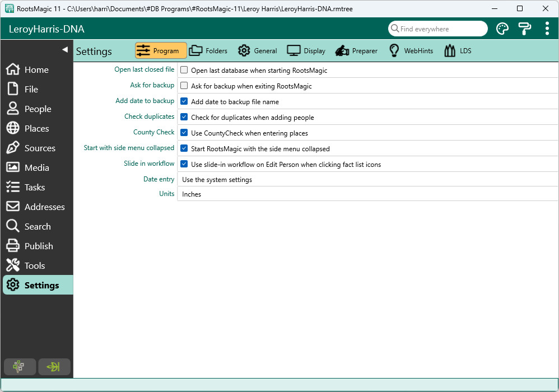
Task: Disable Use CountyCheck when entering places
Action: click(x=184, y=133)
